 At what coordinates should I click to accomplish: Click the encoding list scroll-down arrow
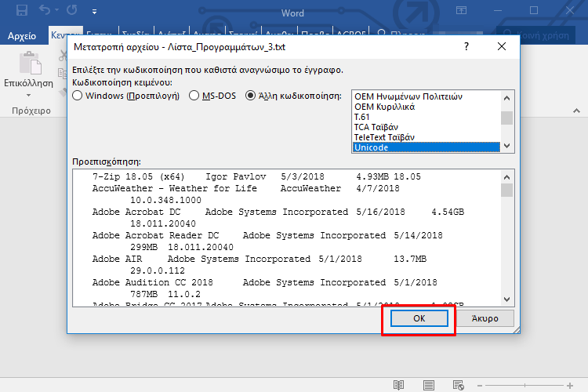(x=506, y=146)
